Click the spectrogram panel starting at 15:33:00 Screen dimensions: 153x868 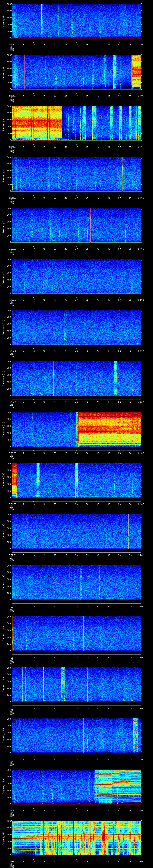76,582
